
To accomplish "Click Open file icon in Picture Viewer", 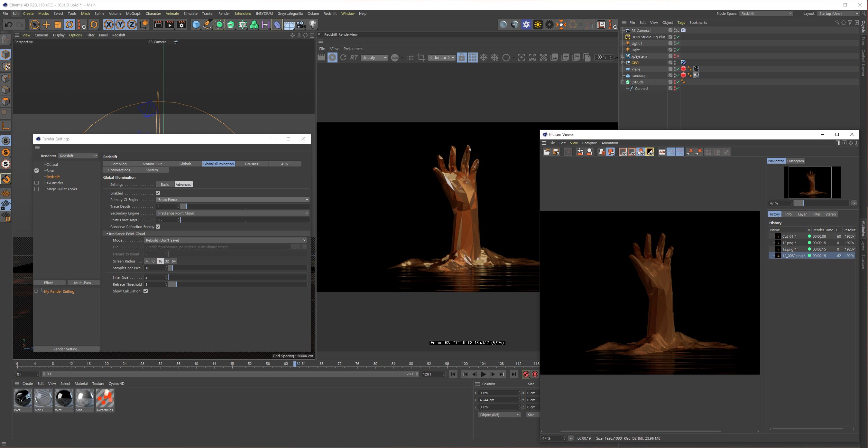I will [547, 152].
